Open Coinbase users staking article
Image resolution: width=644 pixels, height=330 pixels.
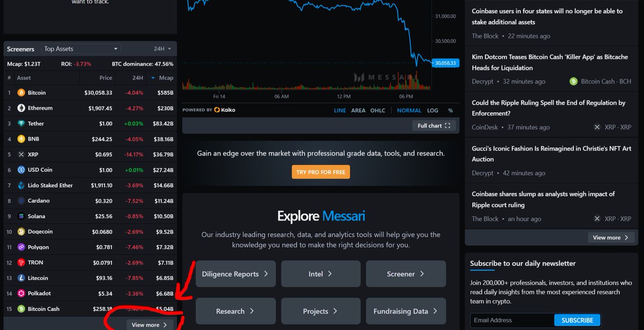(547, 17)
